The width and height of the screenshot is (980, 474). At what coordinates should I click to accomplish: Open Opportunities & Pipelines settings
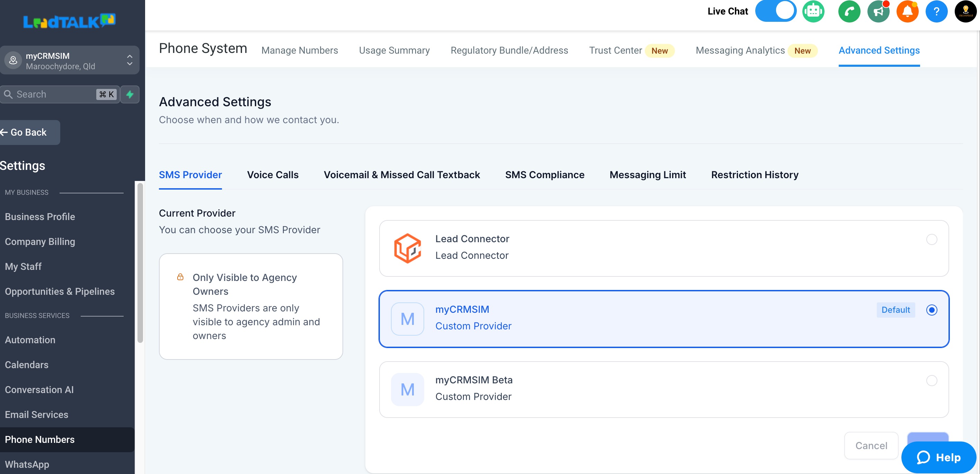click(x=60, y=291)
